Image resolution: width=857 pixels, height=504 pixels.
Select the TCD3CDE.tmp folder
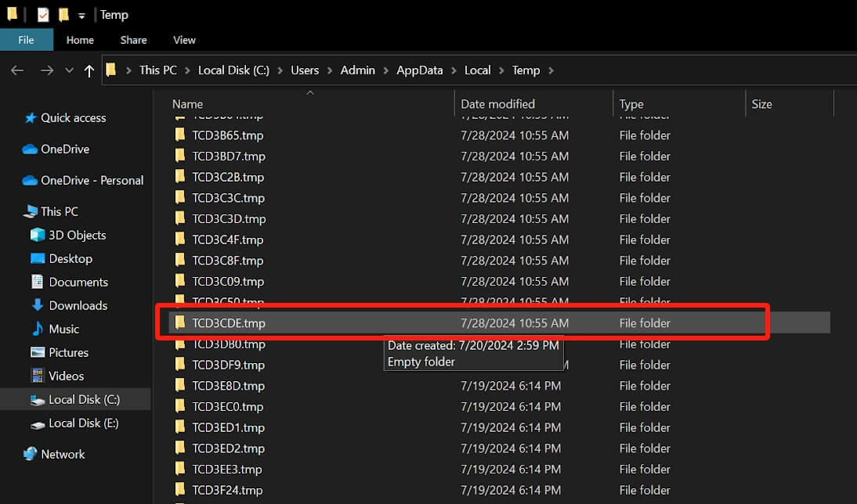pyautogui.click(x=227, y=322)
